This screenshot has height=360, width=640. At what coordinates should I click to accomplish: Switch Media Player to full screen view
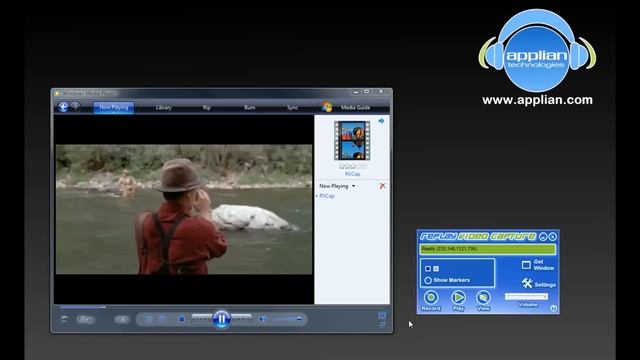pos(382,316)
